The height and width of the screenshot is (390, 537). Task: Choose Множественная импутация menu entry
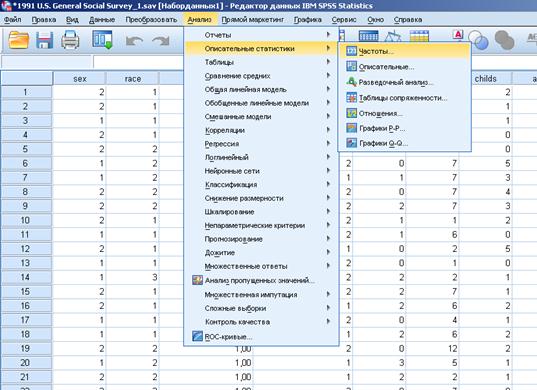pyautogui.click(x=261, y=294)
